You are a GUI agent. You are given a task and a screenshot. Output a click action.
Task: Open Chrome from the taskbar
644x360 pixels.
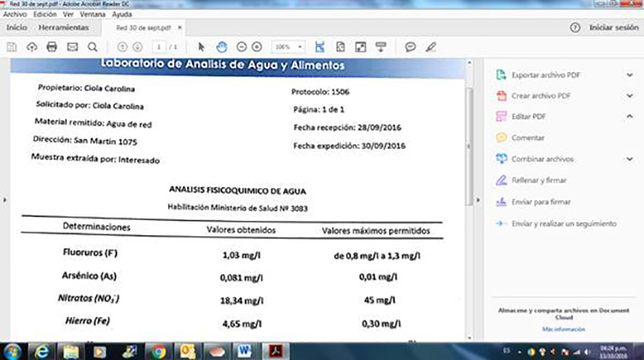pyautogui.click(x=159, y=351)
